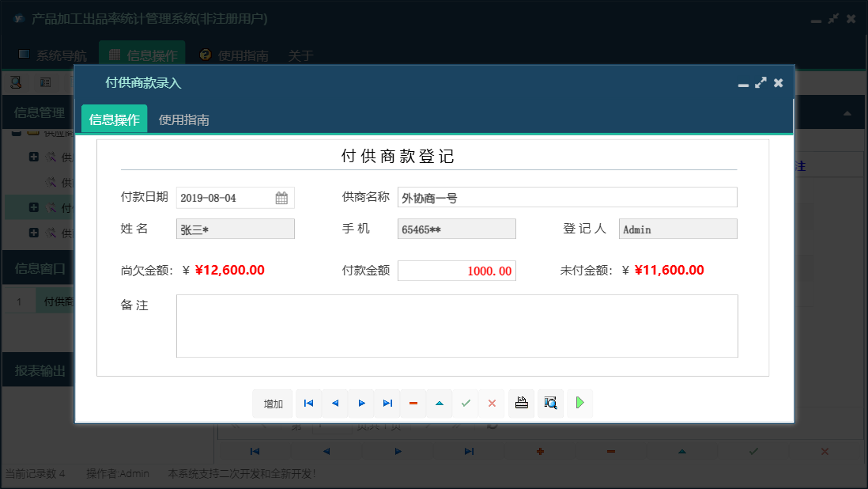
Task: Go to the previous record
Action: [334, 404]
